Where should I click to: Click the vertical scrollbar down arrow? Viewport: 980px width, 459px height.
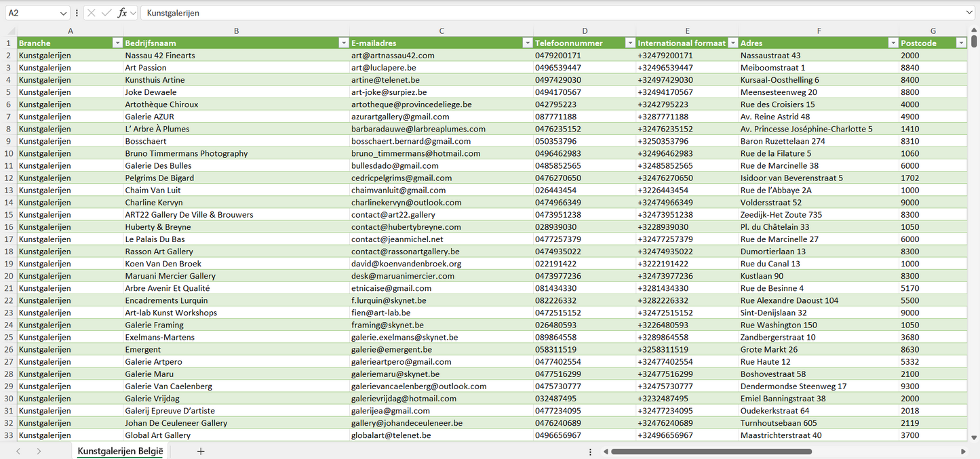pyautogui.click(x=975, y=438)
